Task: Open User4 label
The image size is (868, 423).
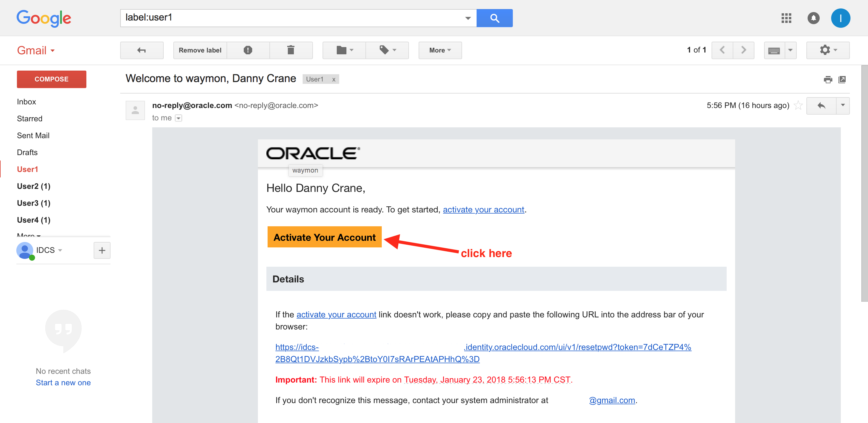Action: coord(34,220)
